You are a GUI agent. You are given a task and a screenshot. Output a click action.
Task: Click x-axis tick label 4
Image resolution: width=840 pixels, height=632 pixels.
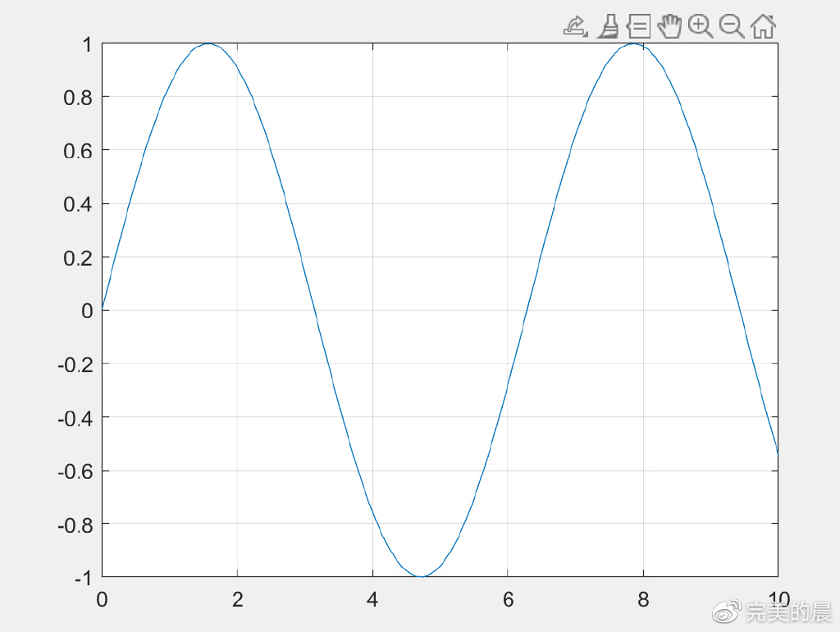coord(372,599)
